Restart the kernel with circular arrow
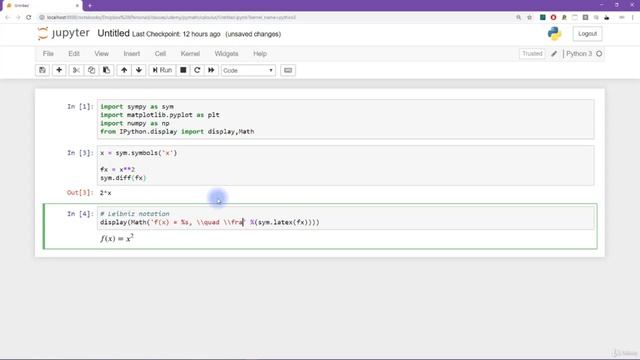Image resolution: width=640 pixels, height=360 pixels. [197, 70]
